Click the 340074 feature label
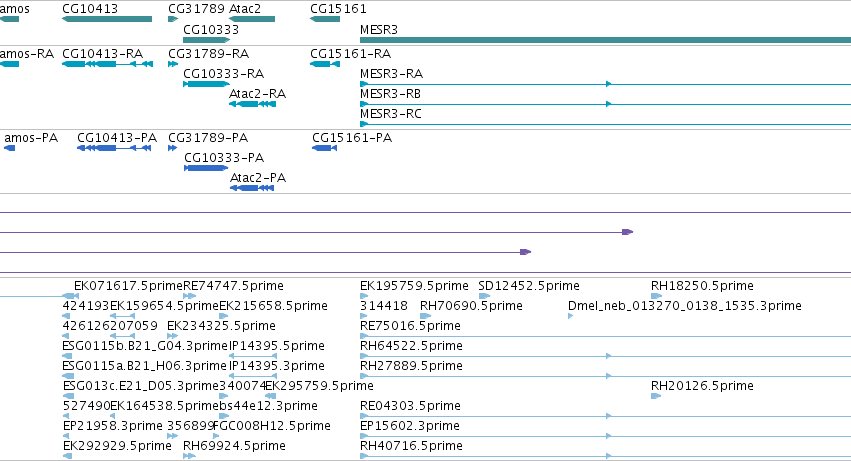 click(x=242, y=387)
